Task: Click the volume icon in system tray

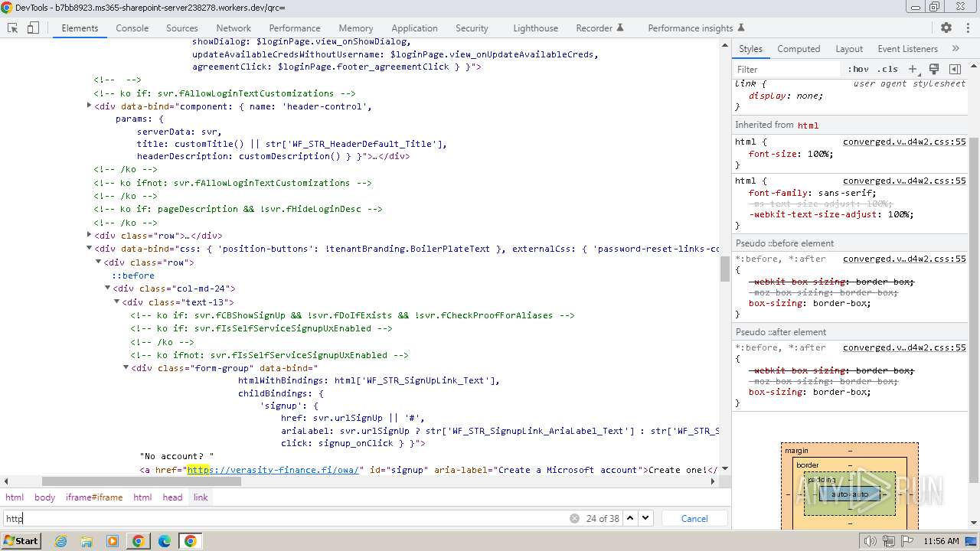Action: pyautogui.click(x=870, y=541)
